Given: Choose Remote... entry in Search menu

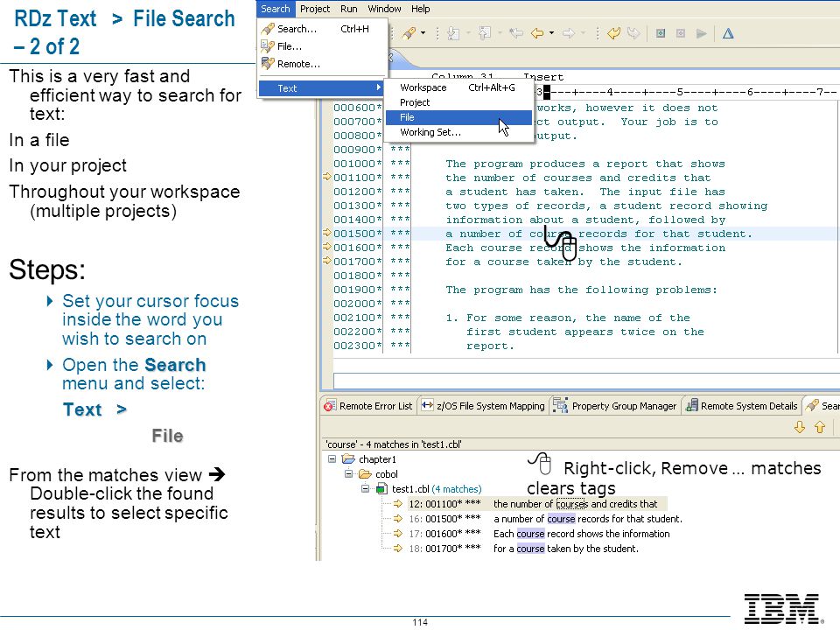Looking at the screenshot, I should [323, 64].
